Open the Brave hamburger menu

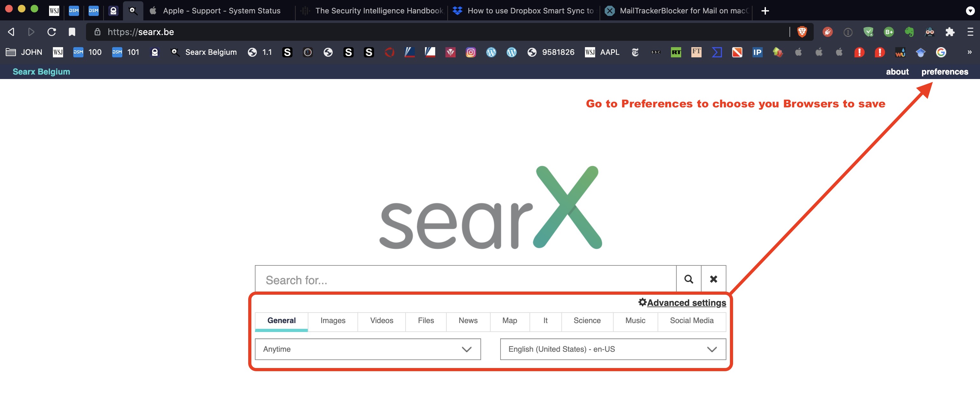point(970,32)
